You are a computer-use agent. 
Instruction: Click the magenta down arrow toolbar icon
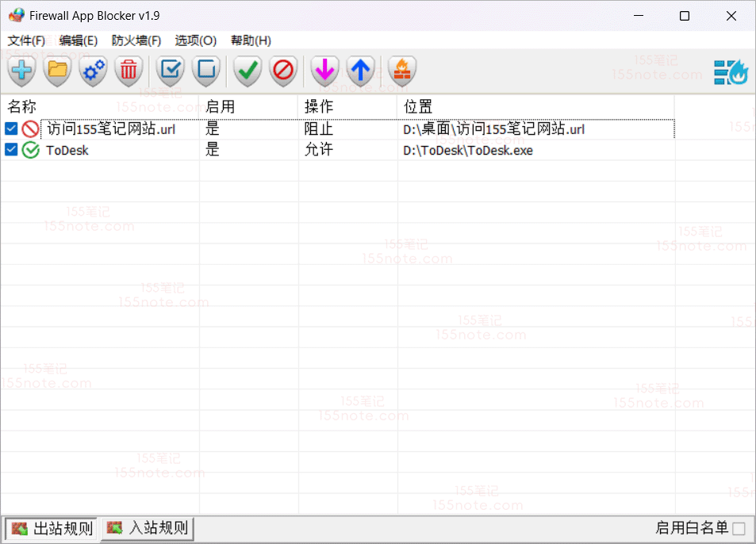[324, 71]
